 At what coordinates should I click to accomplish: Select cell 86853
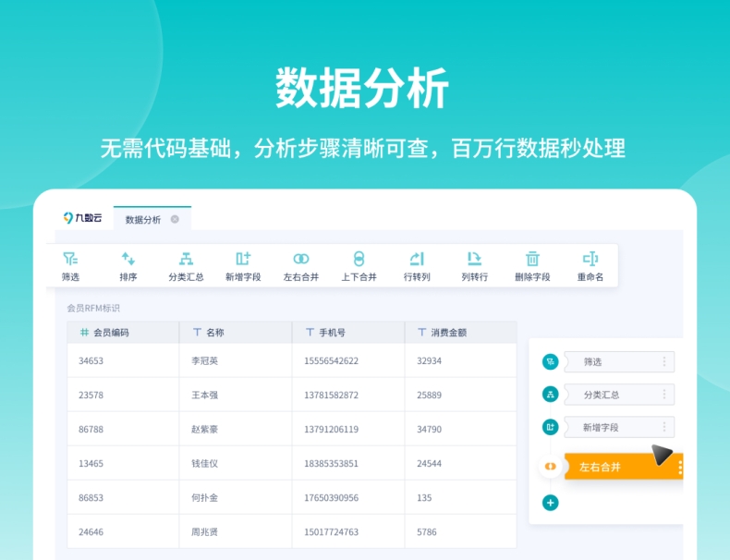pyautogui.click(x=123, y=497)
